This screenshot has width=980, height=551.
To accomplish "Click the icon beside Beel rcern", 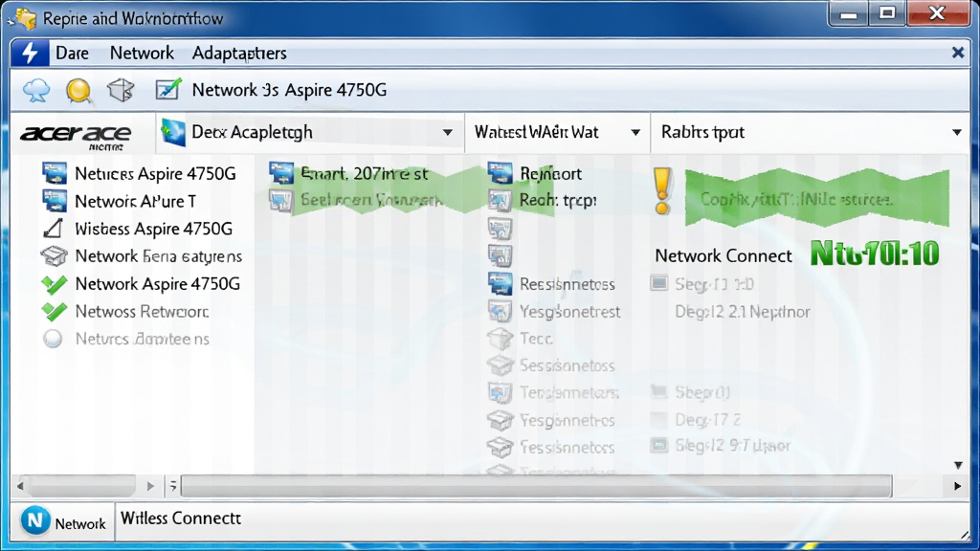I will [281, 201].
